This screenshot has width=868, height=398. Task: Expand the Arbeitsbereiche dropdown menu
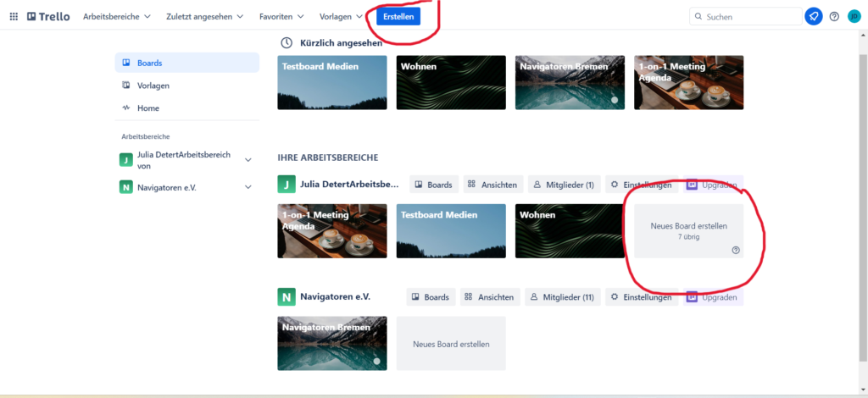pyautogui.click(x=117, y=17)
